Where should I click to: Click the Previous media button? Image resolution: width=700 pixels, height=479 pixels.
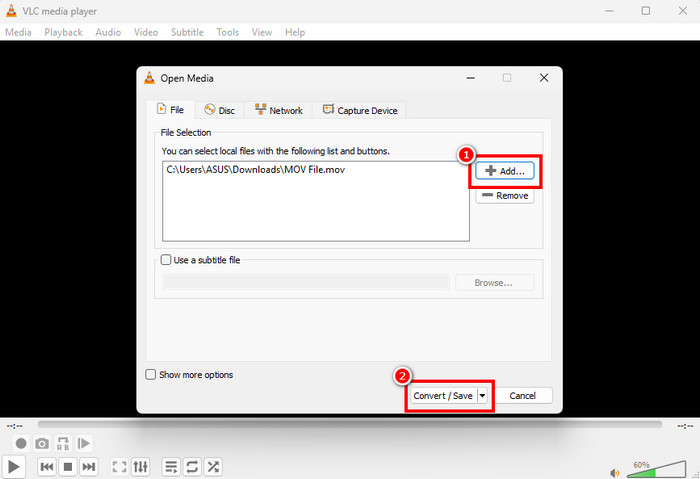point(46,467)
